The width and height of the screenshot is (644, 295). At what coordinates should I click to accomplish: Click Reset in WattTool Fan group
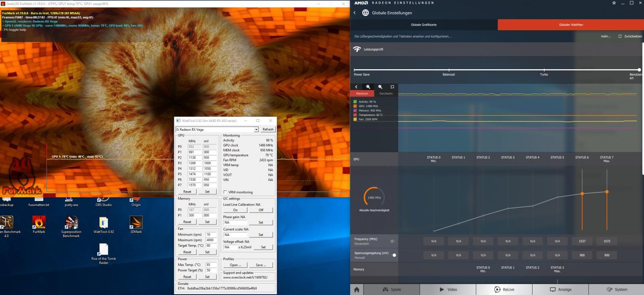click(x=187, y=252)
